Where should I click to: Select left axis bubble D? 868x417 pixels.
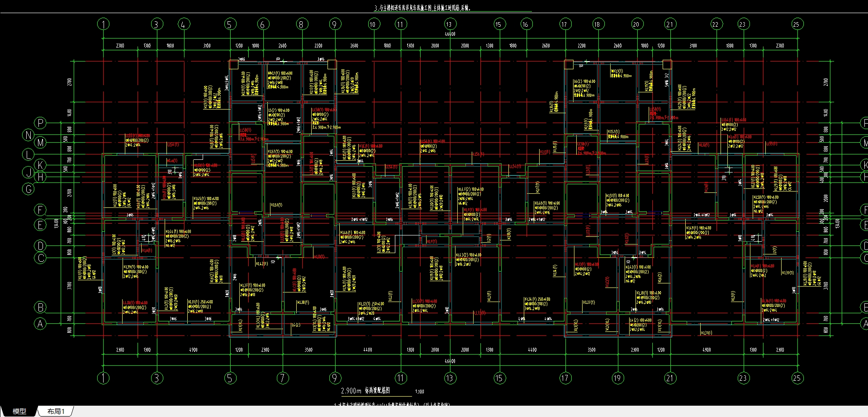pos(41,246)
